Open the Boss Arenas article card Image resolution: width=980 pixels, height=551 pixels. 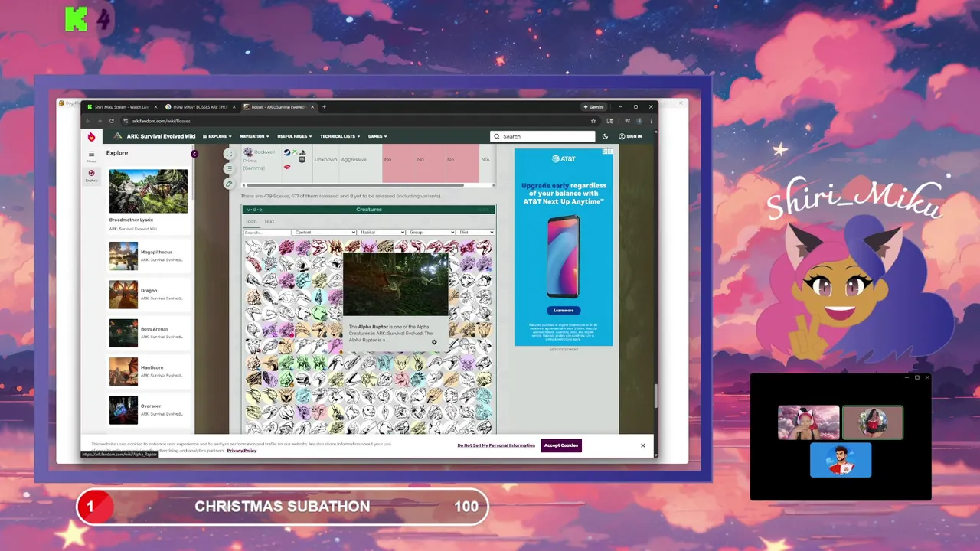[149, 332]
